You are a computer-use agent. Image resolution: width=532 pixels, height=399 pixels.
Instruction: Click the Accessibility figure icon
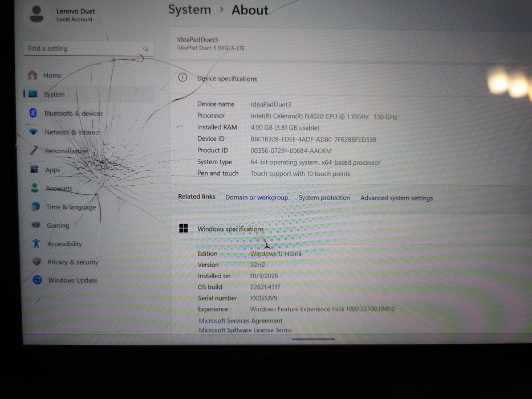point(36,243)
